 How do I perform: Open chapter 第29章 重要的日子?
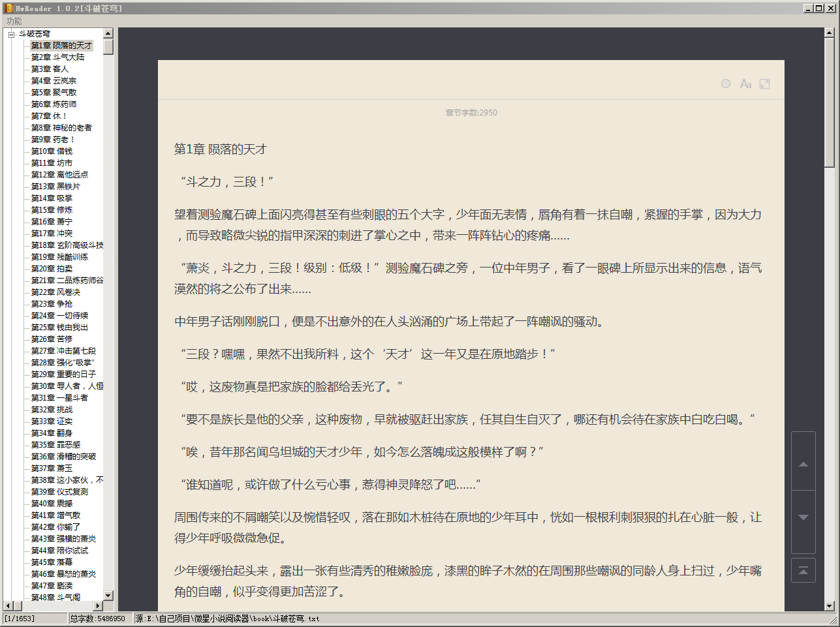63,375
